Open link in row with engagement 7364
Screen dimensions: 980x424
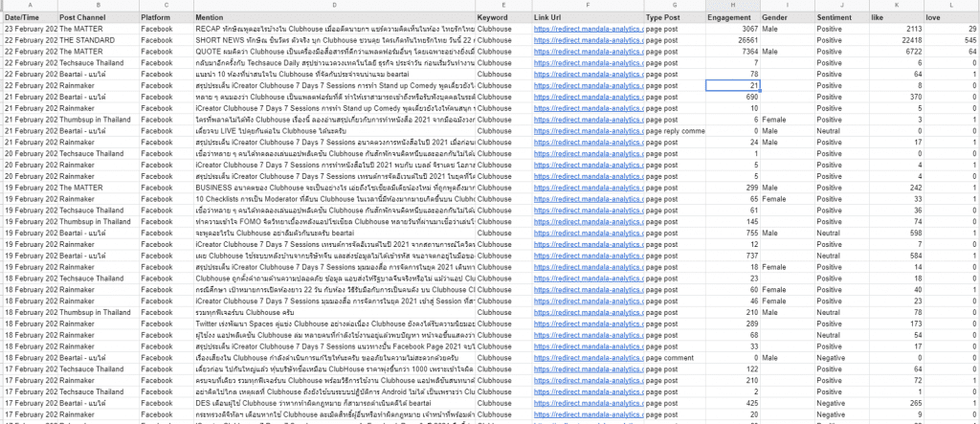pos(588,52)
